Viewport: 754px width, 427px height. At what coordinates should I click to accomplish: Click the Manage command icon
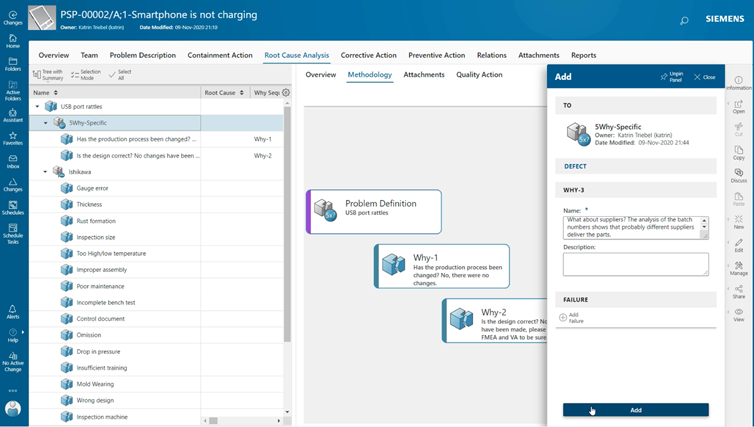coord(739,268)
